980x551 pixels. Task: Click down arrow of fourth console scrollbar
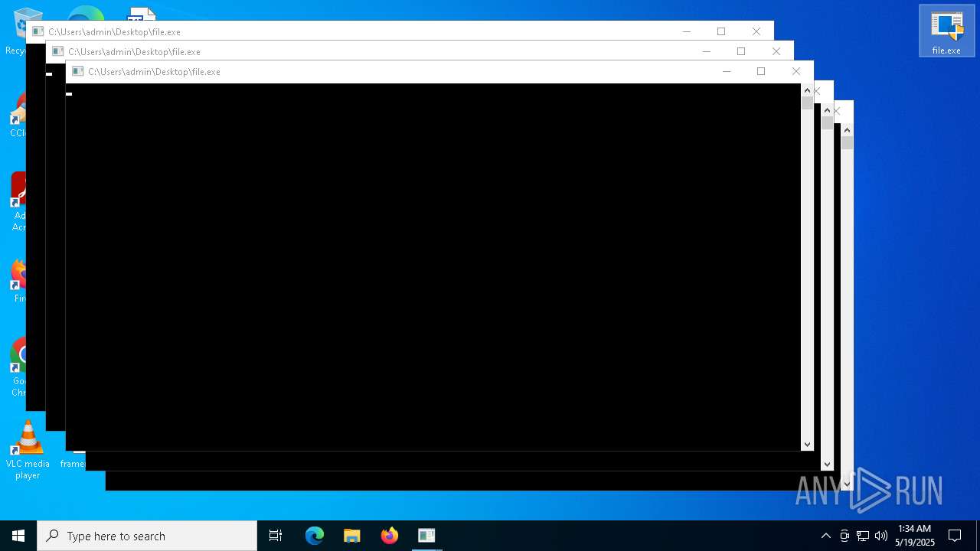pyautogui.click(x=827, y=464)
